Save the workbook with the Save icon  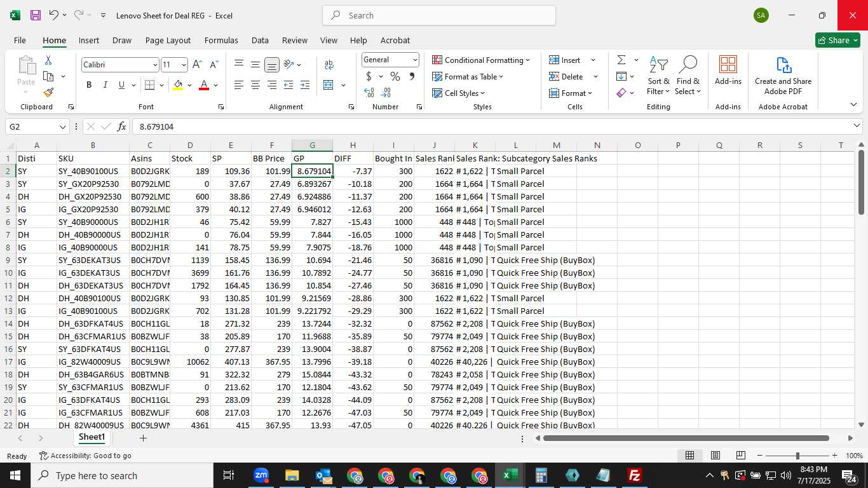point(36,15)
